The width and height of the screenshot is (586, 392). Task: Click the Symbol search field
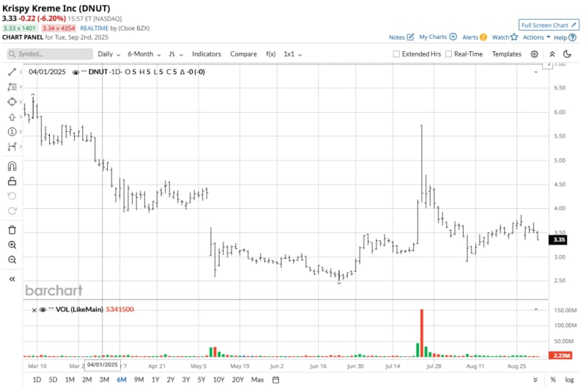(x=50, y=54)
